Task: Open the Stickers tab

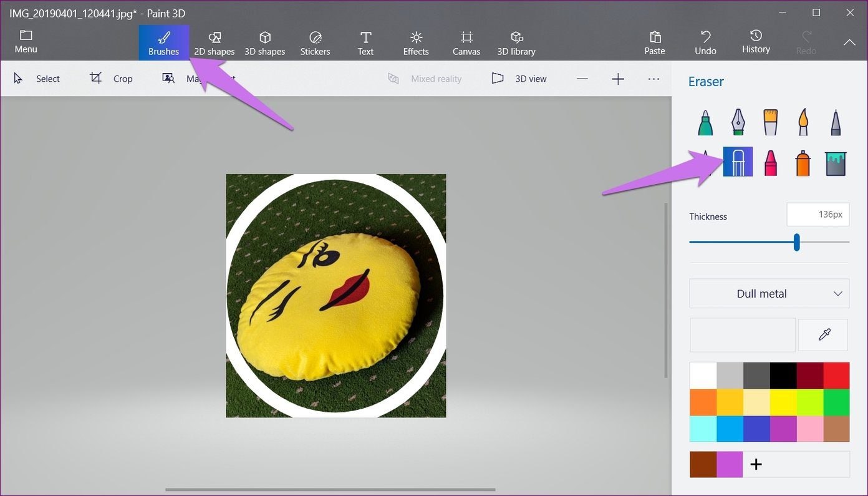Action: pyautogui.click(x=316, y=43)
